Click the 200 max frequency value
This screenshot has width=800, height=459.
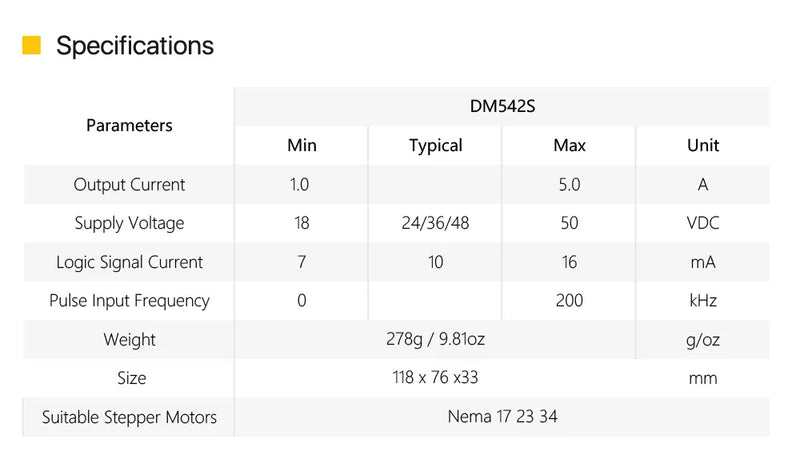coord(569,301)
